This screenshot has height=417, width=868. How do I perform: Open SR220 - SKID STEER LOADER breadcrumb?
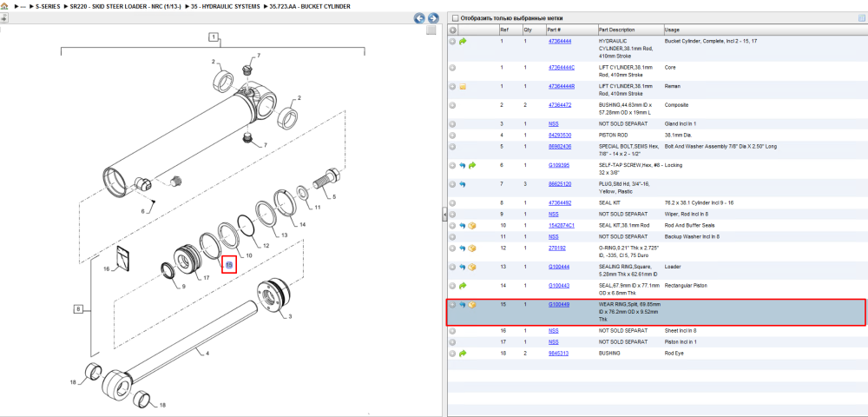pos(125,6)
